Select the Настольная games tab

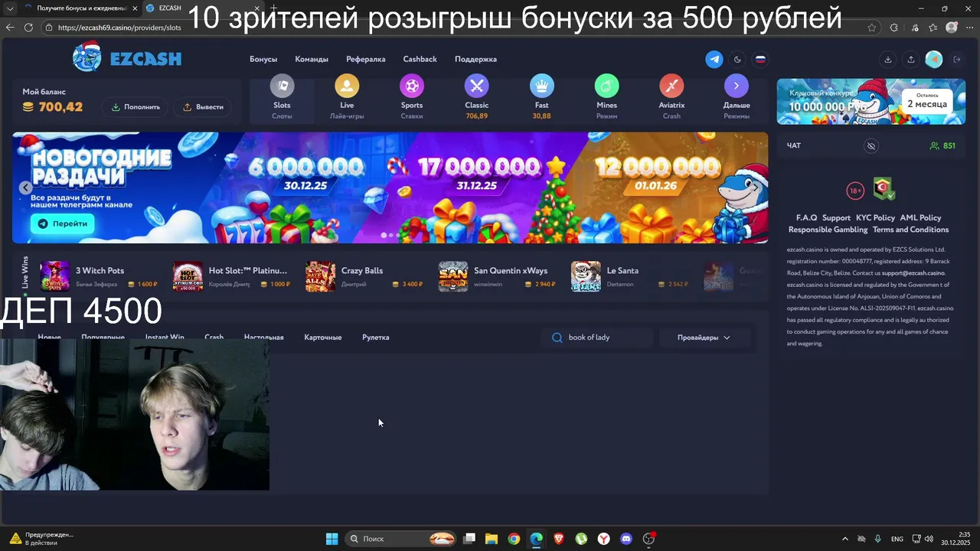click(x=263, y=337)
